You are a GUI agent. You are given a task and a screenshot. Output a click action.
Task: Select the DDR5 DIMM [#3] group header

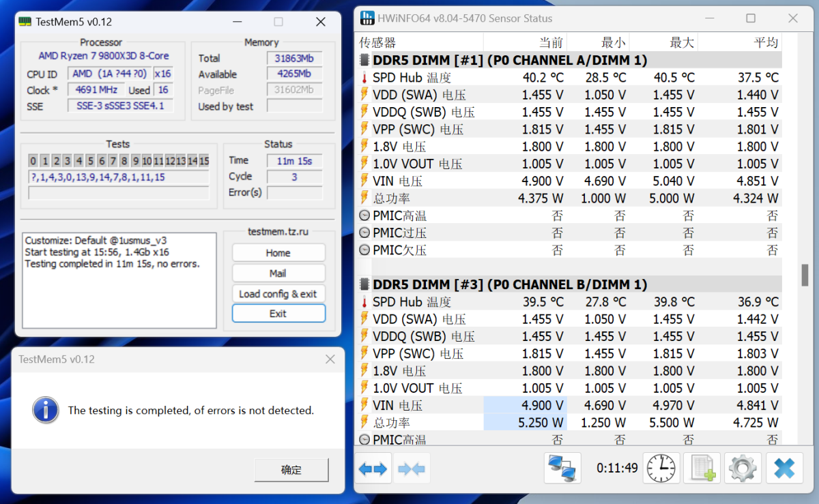pyautogui.click(x=510, y=284)
